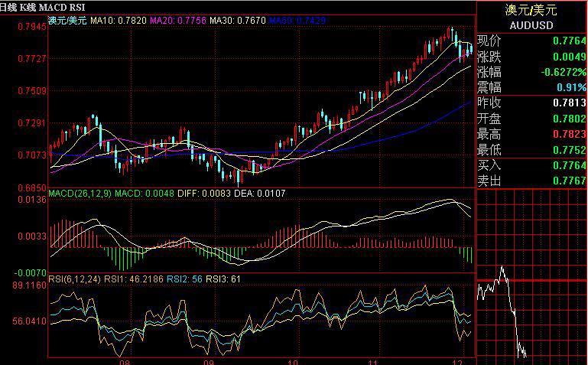Viewport: 588px width, 365px height.
Task: Click the RSI1: 46.2186 readout
Action: 134,279
